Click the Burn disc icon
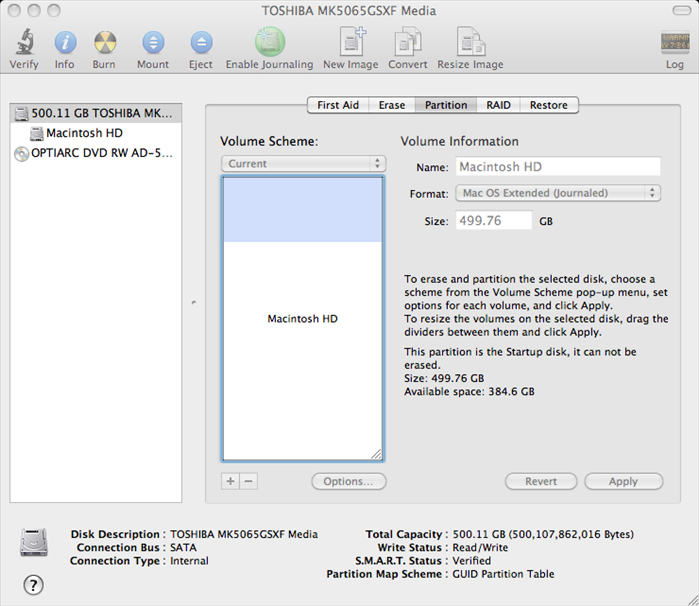Viewport: 699px width, 606px height. coord(105,43)
